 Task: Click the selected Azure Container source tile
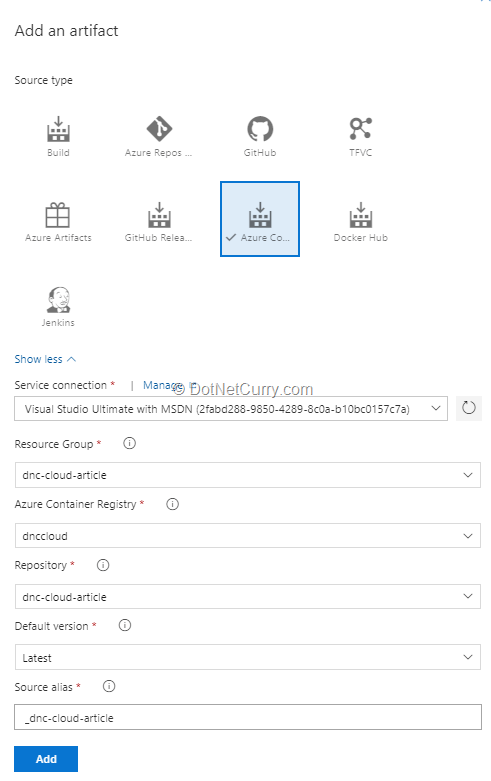point(260,219)
